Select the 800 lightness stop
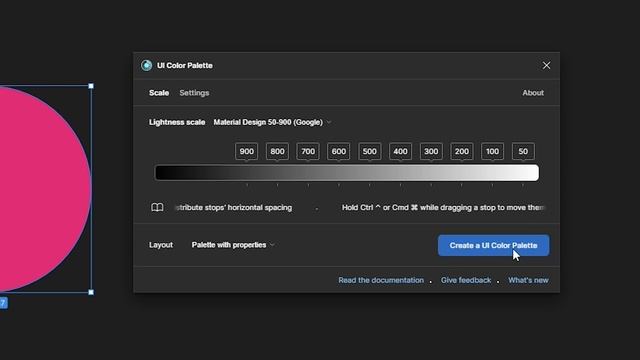Screen dimensions: 640x360 coord(277,151)
